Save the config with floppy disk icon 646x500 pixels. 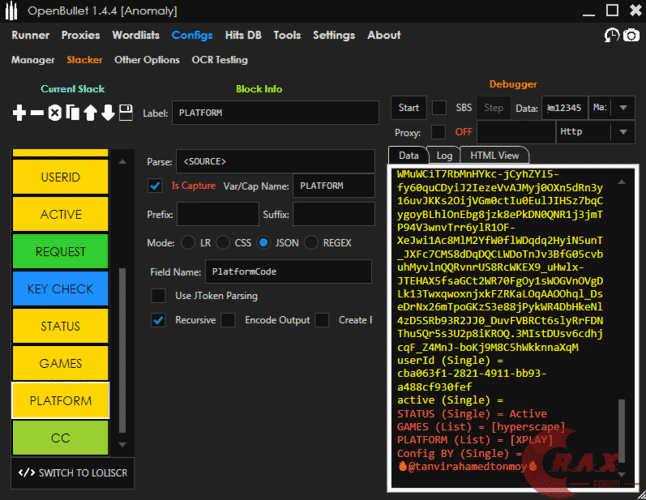tap(126, 113)
